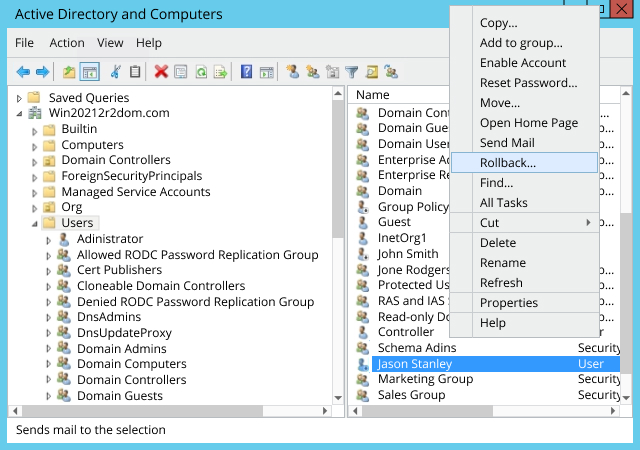
Task: Choose Rollback... in context menu
Action: point(524,163)
